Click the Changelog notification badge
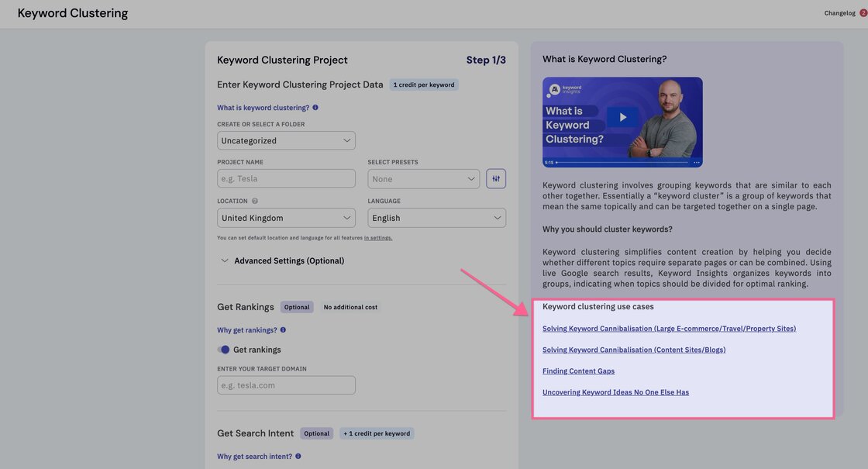This screenshot has width=868, height=469. click(863, 12)
